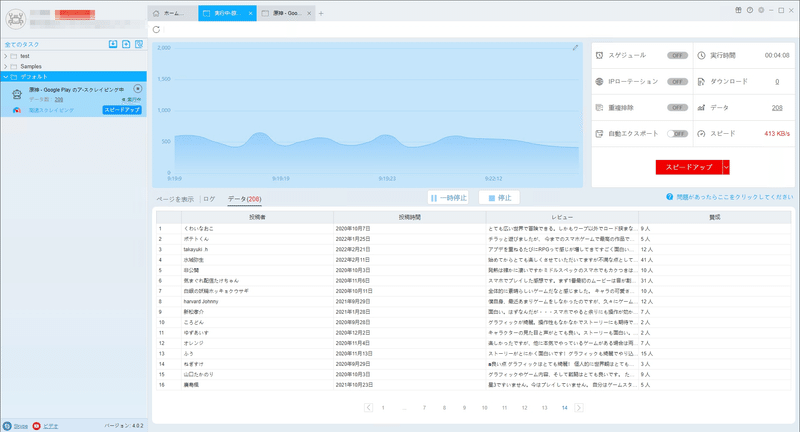The image size is (800, 432).
Task: Open a new tab with plus icon
Action: 321,13
